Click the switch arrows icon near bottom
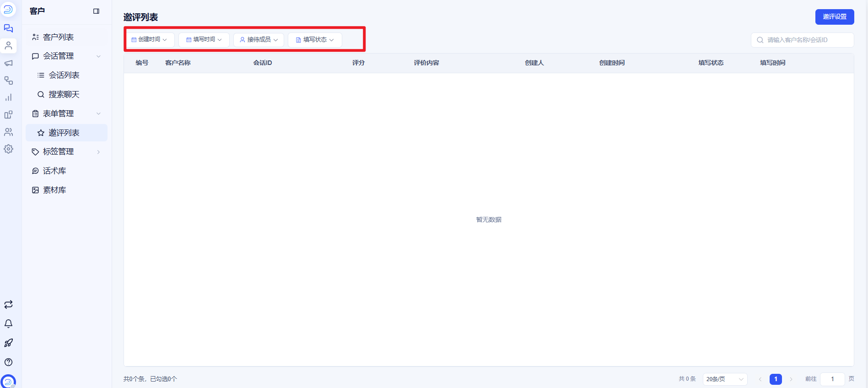Image resolution: width=868 pixels, height=388 pixels. pos(8,305)
